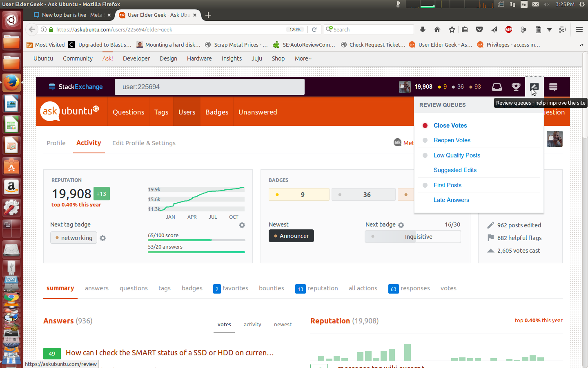
Task: Open Amazon from the Ubuntu dock
Action: (x=11, y=187)
